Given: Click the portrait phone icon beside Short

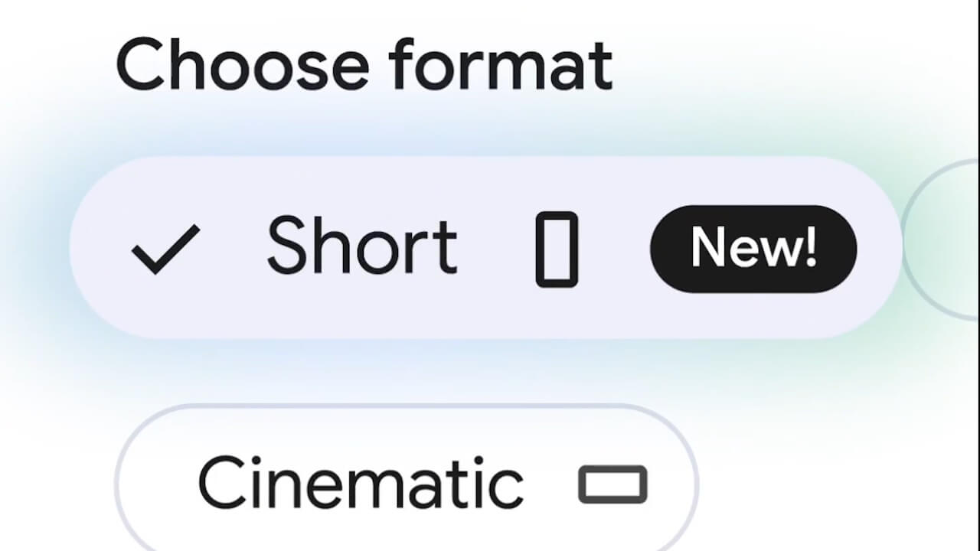Looking at the screenshot, I should pos(557,249).
